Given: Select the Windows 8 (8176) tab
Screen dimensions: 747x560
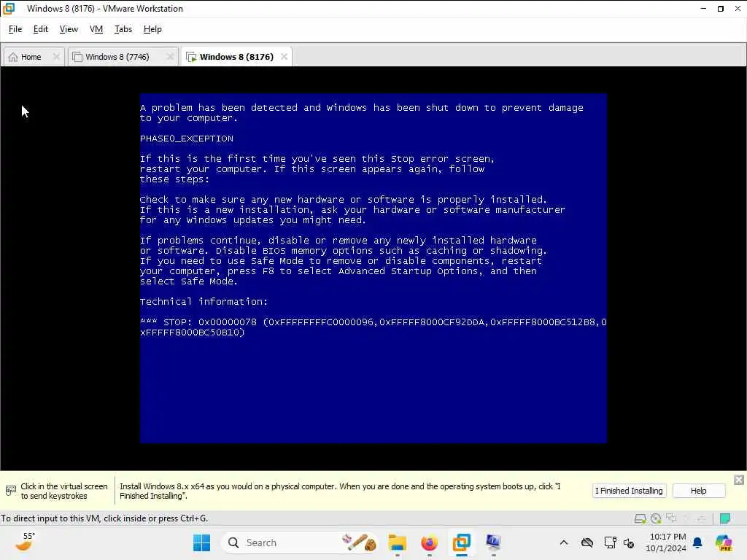Looking at the screenshot, I should click(236, 57).
